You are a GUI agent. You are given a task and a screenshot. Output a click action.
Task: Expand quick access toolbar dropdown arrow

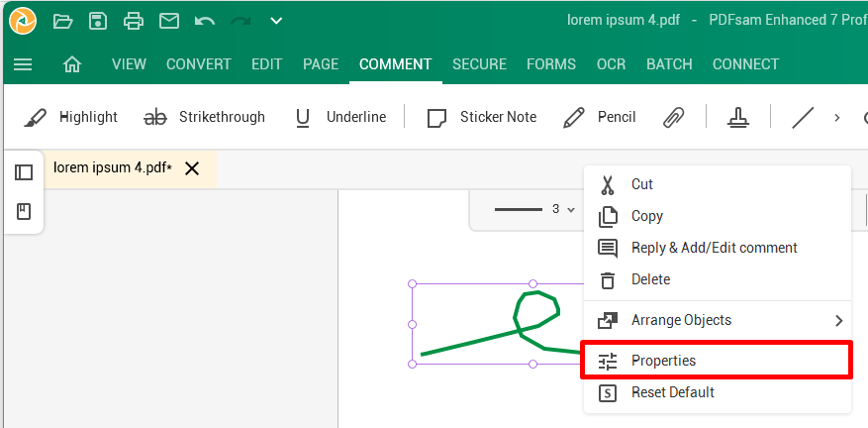point(276,22)
